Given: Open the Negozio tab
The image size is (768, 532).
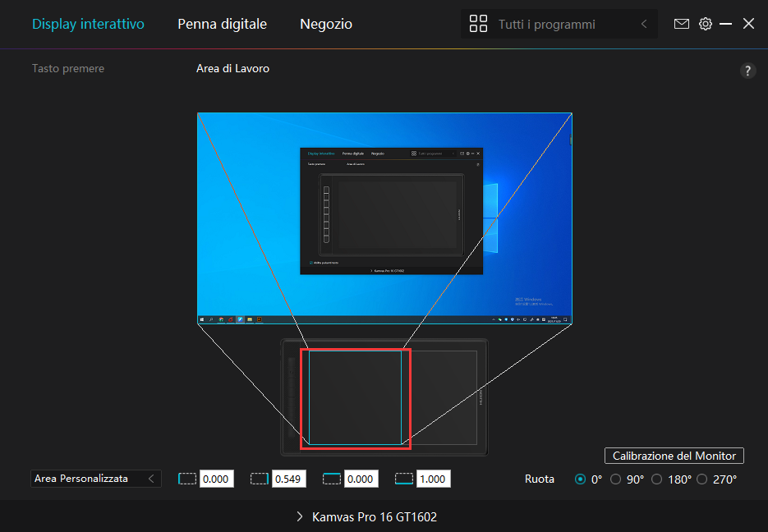Looking at the screenshot, I should [325, 24].
